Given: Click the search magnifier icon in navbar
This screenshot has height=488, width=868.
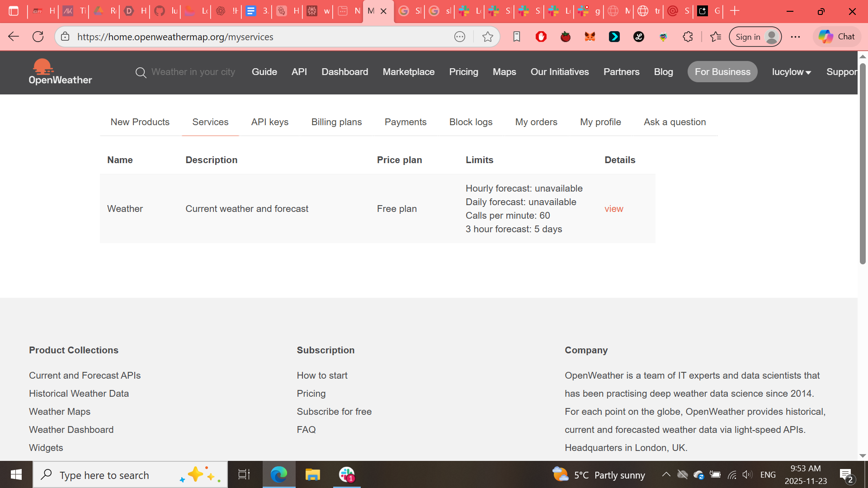Looking at the screenshot, I should (x=141, y=72).
